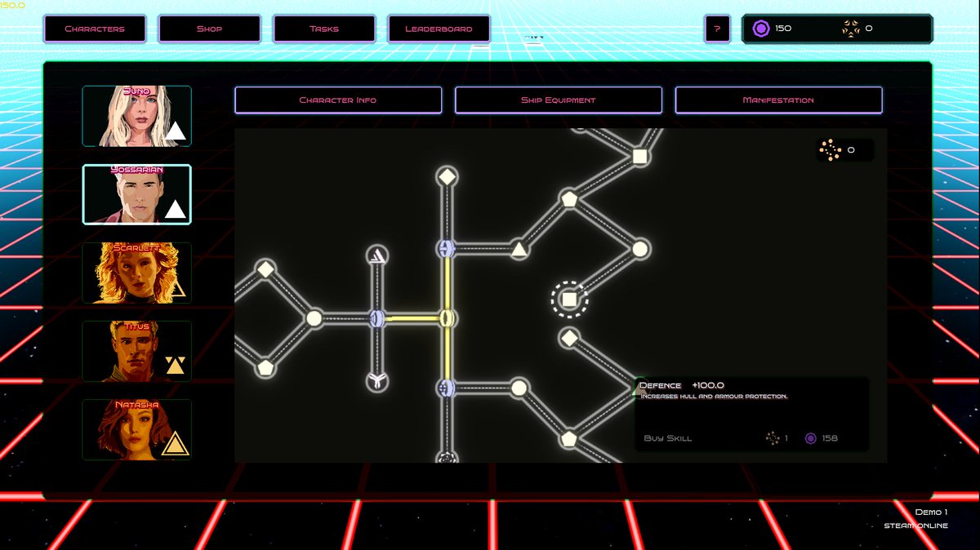Select Juno's character portrait
Viewport: 980px width, 550px height.
tap(136, 116)
